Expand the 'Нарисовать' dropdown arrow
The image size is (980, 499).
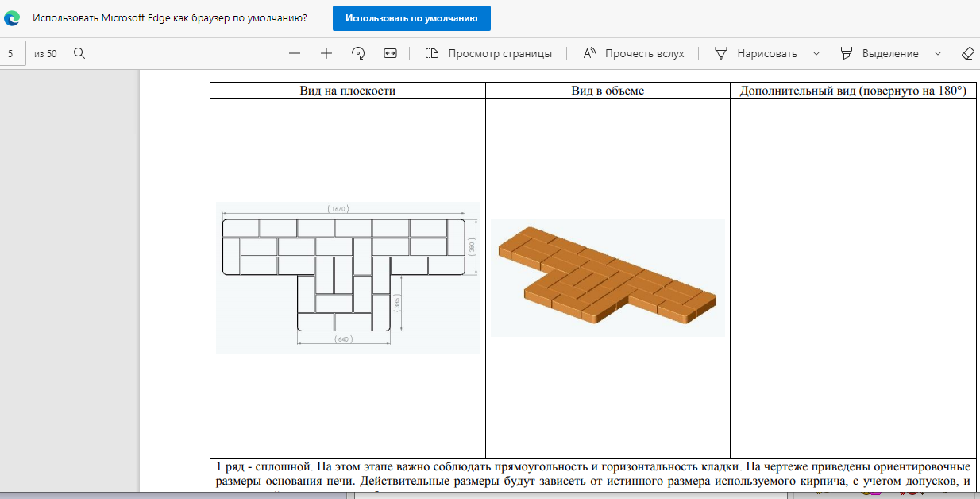(x=816, y=53)
